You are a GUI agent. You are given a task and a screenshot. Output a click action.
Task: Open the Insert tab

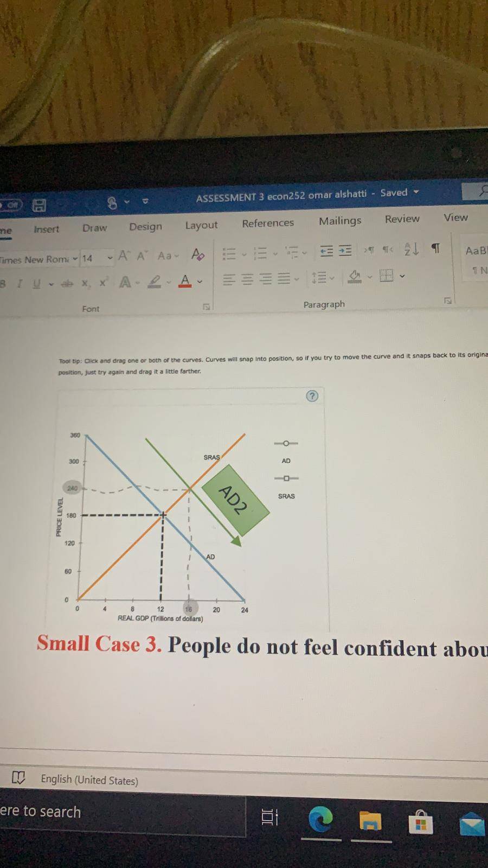(x=46, y=229)
